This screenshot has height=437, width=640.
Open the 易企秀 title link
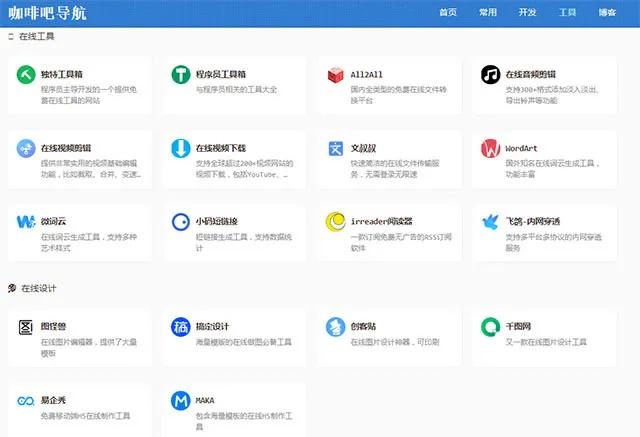(x=53, y=400)
